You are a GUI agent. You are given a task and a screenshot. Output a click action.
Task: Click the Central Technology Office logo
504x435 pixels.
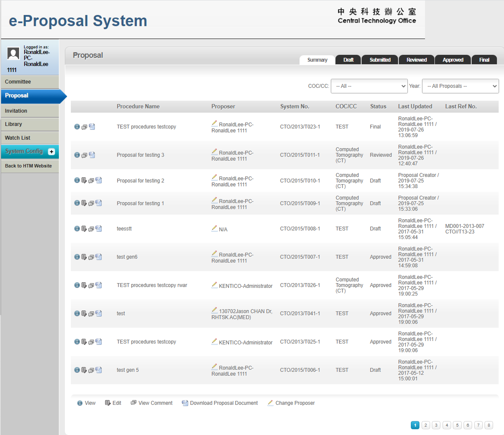377,16
